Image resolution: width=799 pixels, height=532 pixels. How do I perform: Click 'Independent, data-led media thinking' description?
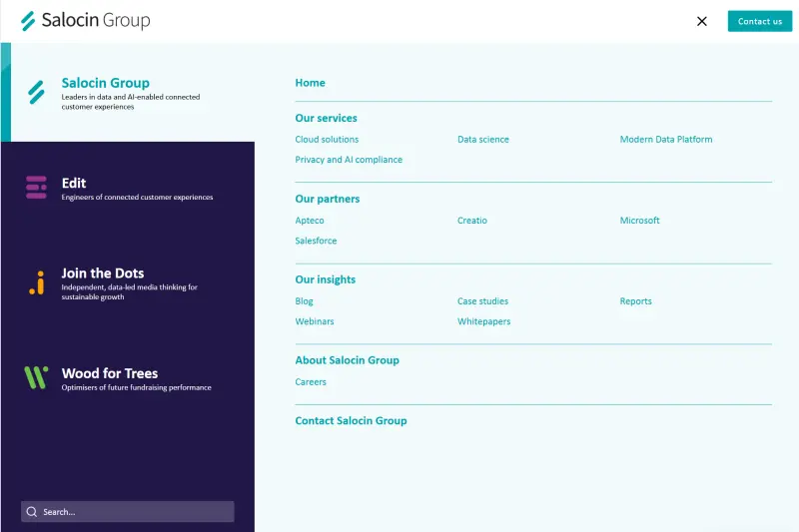click(130, 292)
